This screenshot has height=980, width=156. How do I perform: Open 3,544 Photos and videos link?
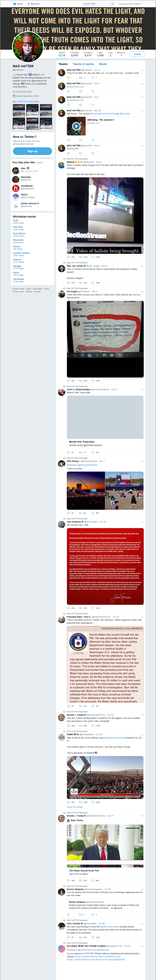point(27,102)
